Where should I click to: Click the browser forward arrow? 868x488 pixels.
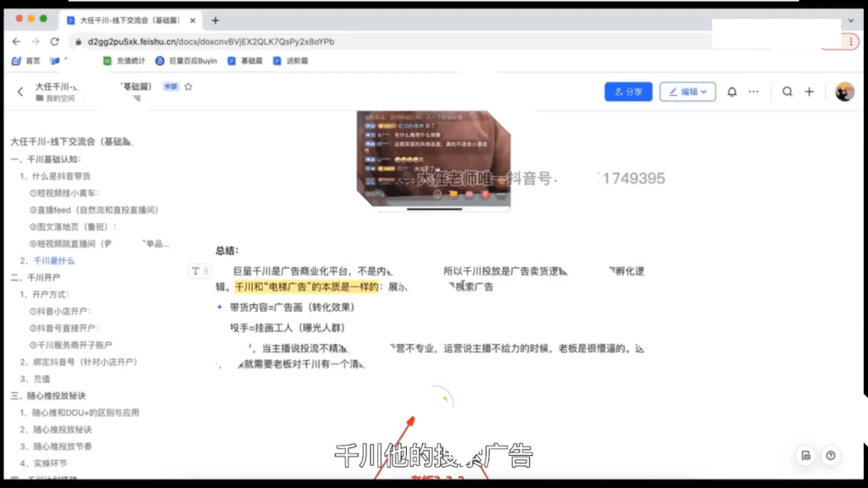(36, 42)
